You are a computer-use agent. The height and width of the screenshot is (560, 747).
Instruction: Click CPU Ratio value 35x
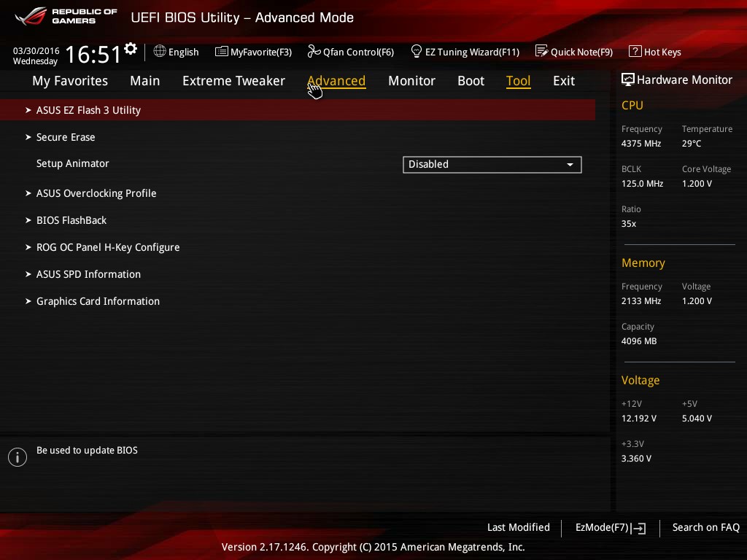628,223
